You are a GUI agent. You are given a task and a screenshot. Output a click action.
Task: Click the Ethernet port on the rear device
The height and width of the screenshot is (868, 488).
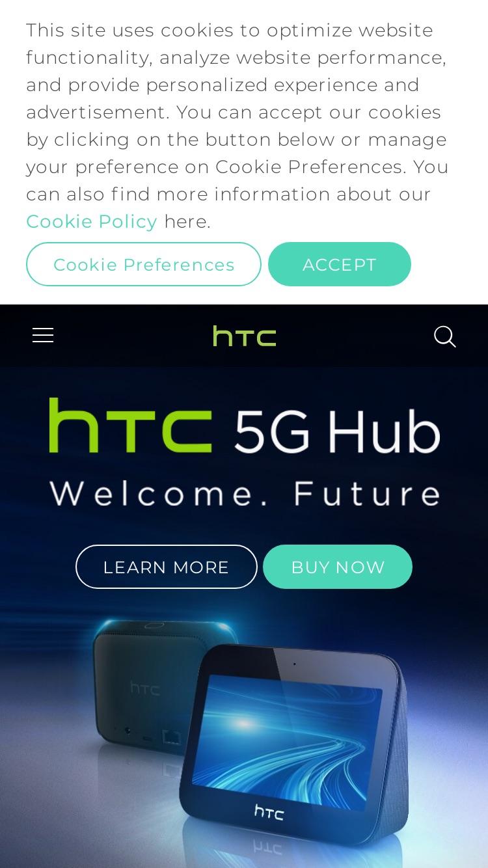tap(171, 736)
